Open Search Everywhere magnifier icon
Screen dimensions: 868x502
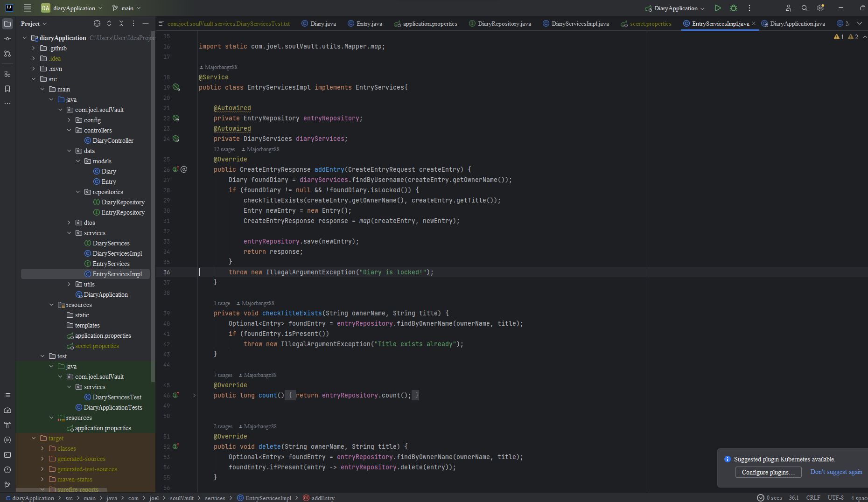point(805,8)
